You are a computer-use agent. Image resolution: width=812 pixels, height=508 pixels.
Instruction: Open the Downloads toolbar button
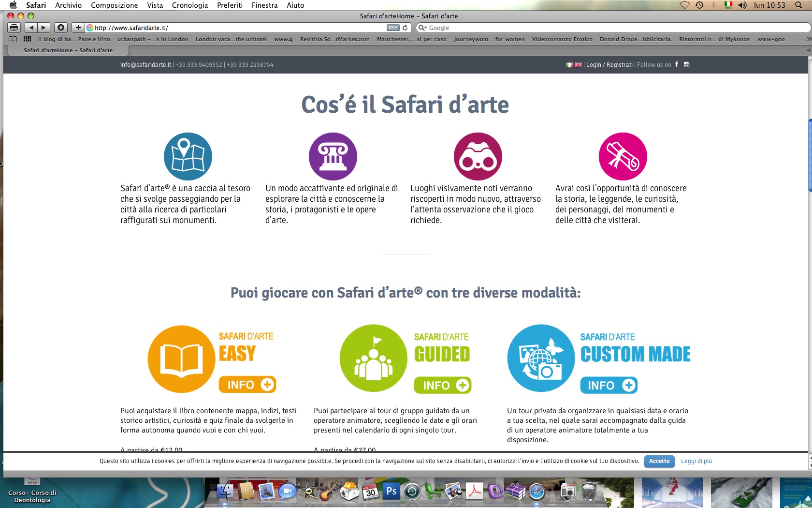(x=60, y=28)
